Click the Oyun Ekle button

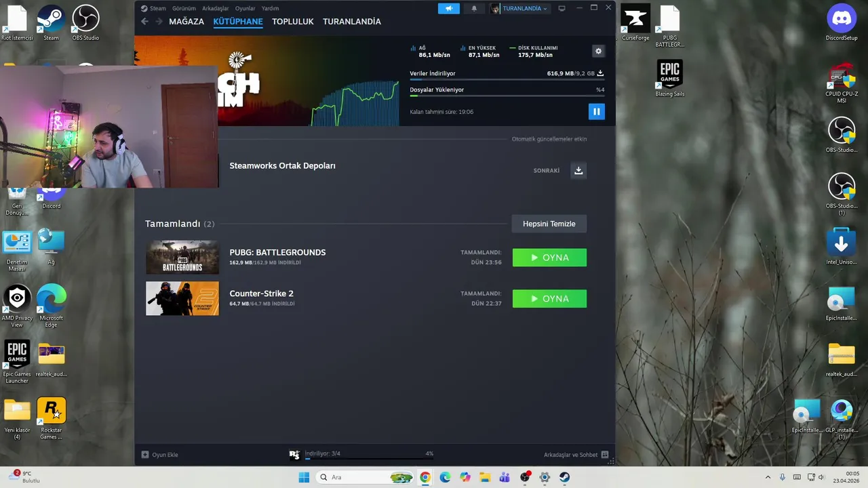(x=160, y=455)
